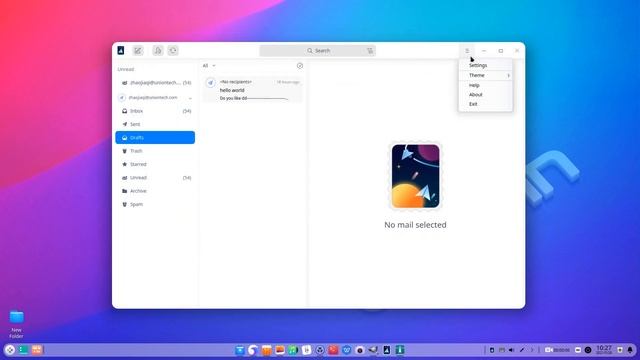Click the Trash bin icon in sidebar
Viewport: 640px width, 360px height.
click(x=124, y=151)
